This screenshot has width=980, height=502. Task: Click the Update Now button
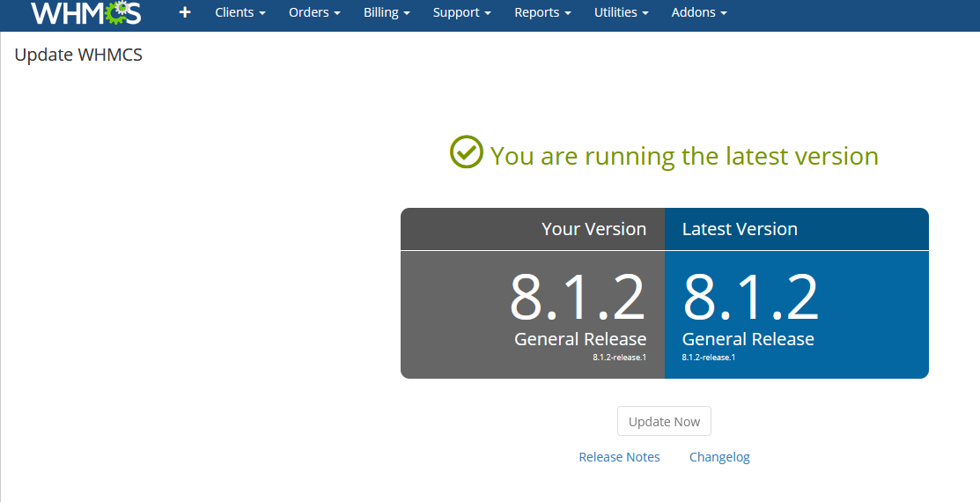click(x=665, y=421)
